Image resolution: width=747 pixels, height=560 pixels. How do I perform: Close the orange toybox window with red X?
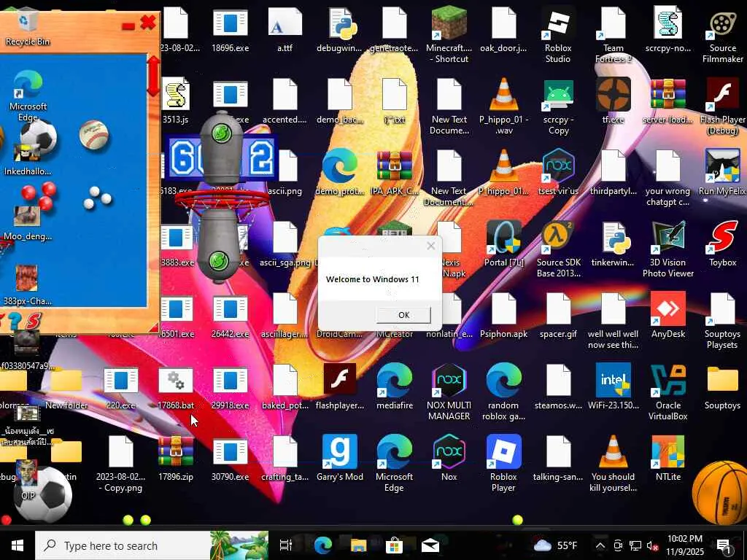[x=148, y=23]
